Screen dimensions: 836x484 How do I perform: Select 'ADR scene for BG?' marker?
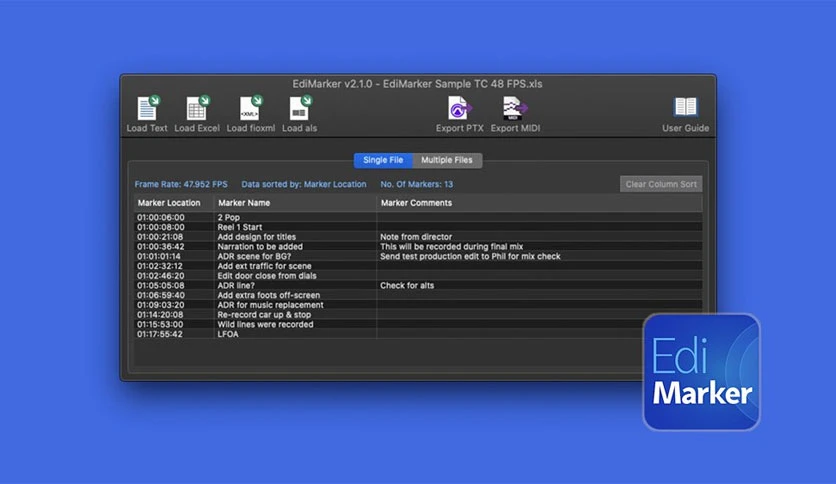254,256
